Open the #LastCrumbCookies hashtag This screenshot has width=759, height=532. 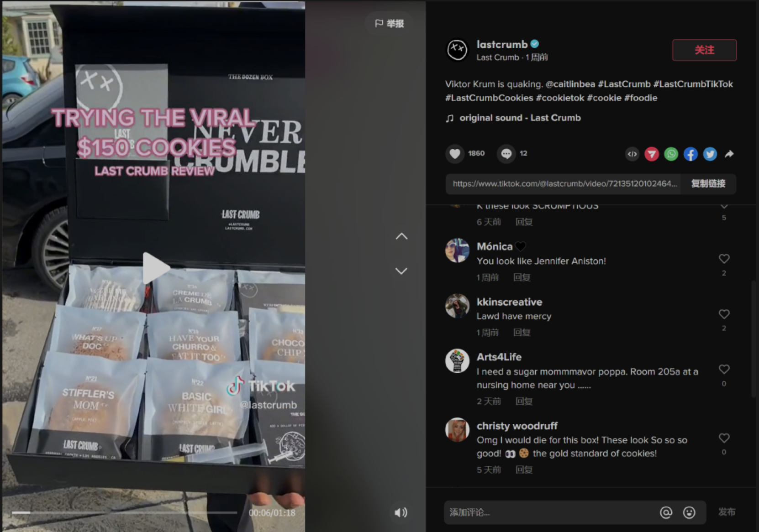[x=489, y=98]
